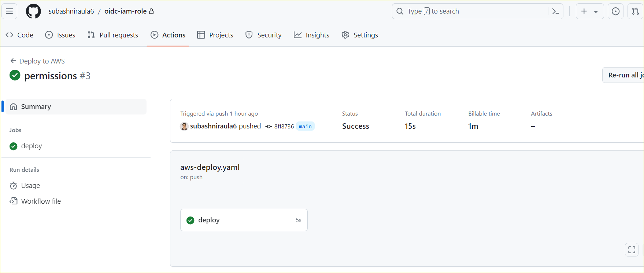Open the command palette icon

point(555,11)
